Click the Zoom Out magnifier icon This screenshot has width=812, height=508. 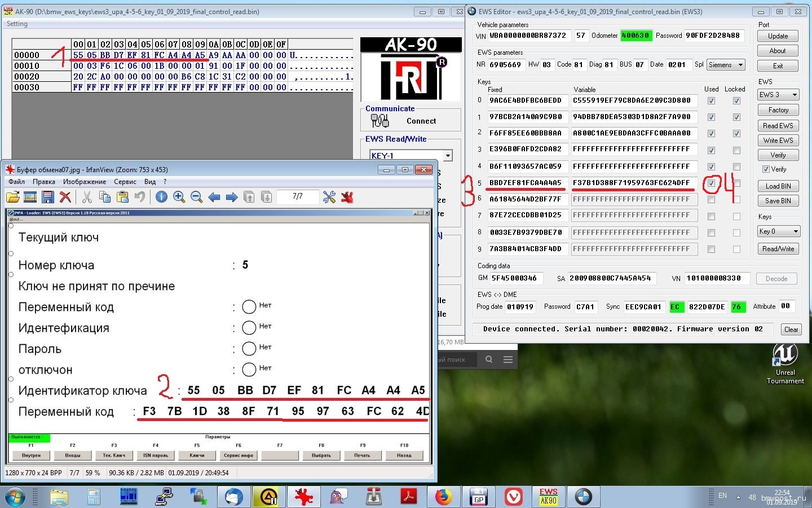point(196,197)
